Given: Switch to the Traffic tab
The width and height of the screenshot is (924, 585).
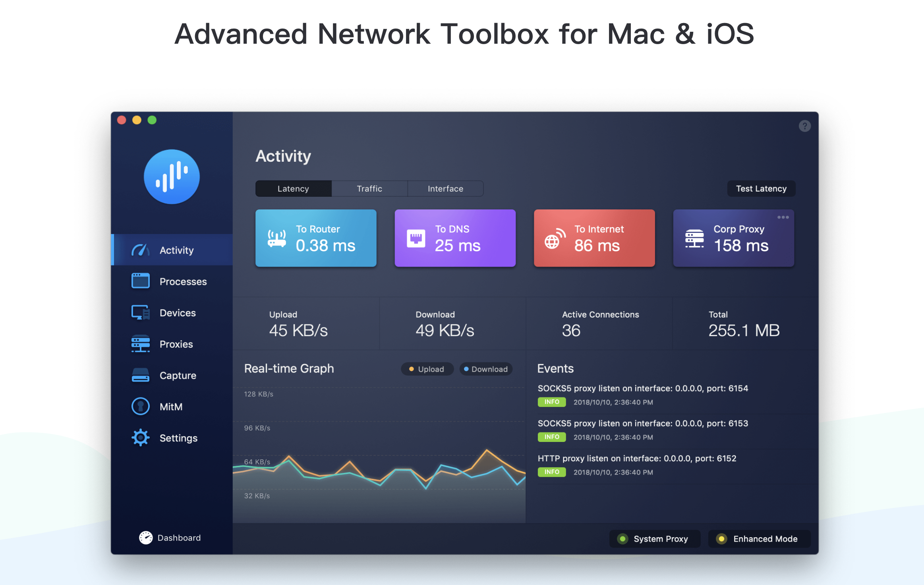Looking at the screenshot, I should [x=369, y=189].
